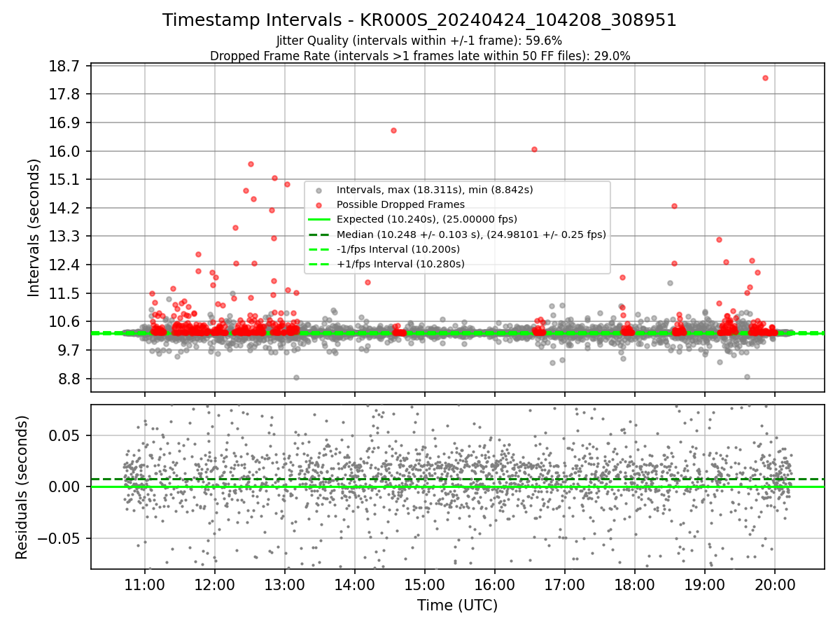
Task: Click the 14:00 time tick label
Action: pyautogui.click(x=355, y=586)
